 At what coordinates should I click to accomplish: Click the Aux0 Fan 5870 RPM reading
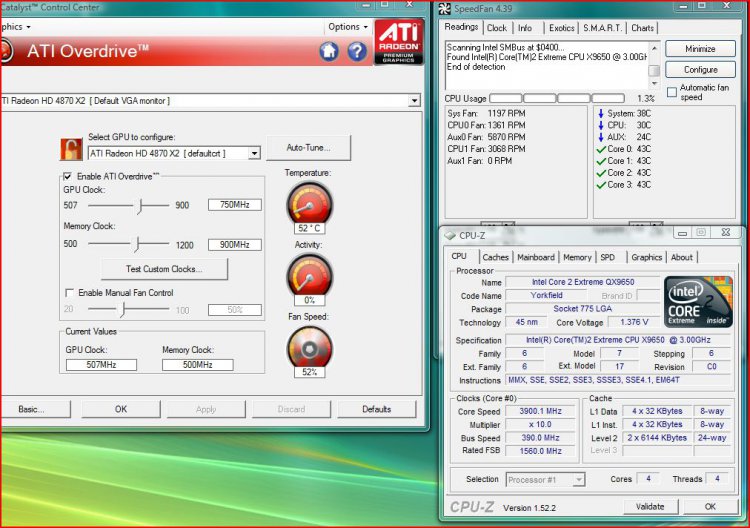(x=486, y=137)
